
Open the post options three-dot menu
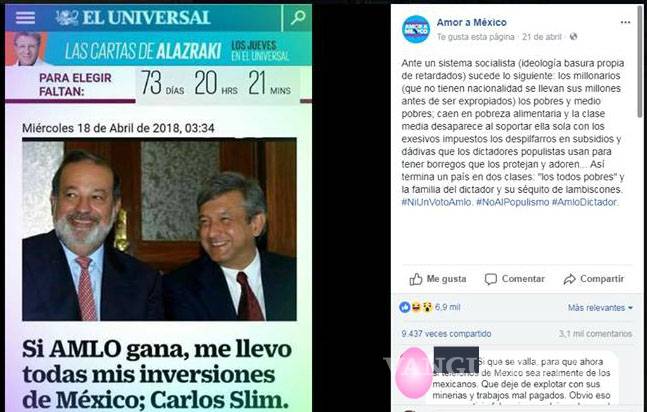625,22
